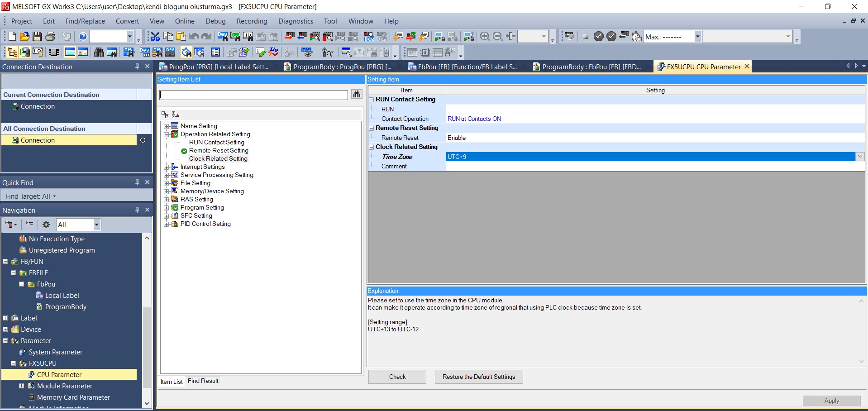Click the help question mark icon
This screenshot has height=411, width=868.
click(x=83, y=37)
